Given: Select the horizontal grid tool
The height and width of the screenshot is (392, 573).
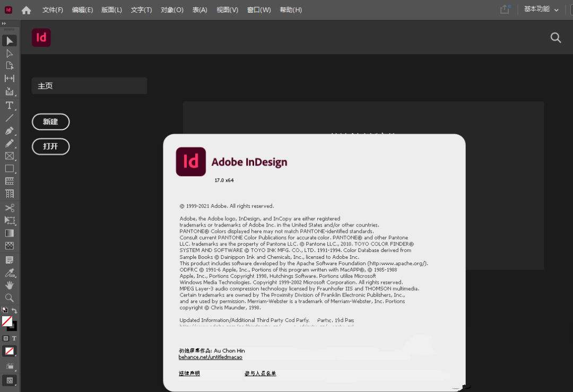Looking at the screenshot, I should [x=10, y=181].
